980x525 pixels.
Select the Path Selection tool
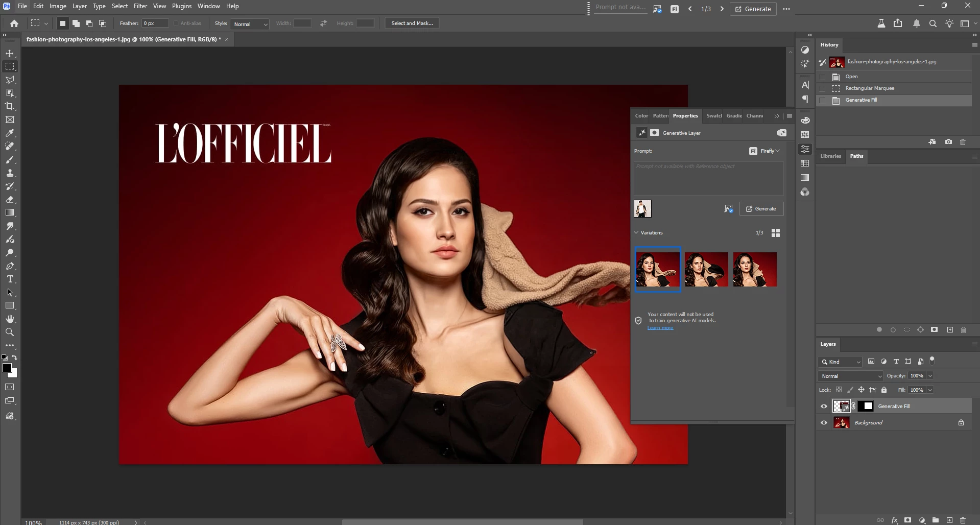tap(10, 292)
